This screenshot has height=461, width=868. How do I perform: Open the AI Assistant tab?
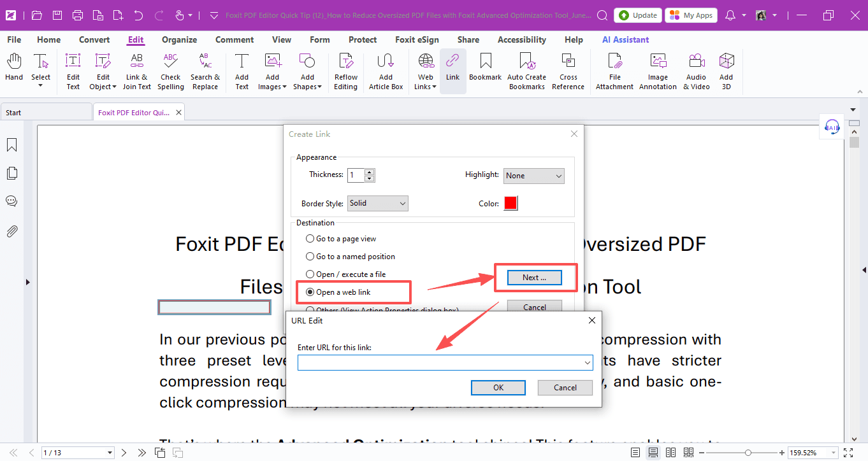tap(626, 39)
